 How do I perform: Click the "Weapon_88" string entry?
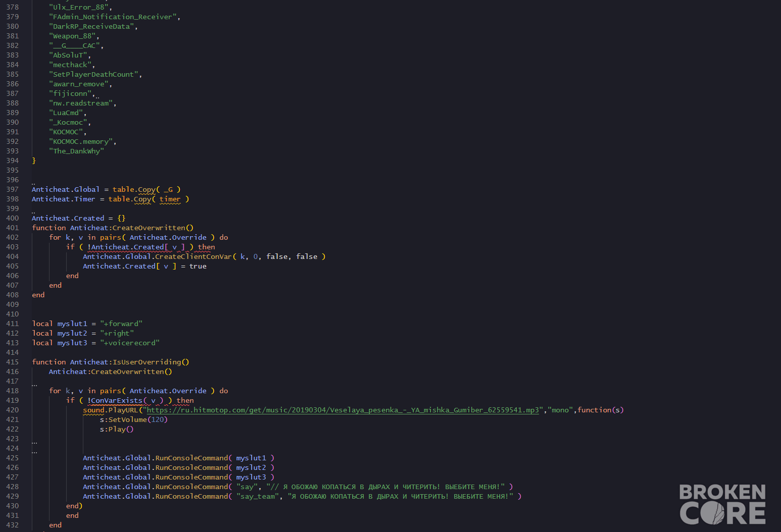tap(72, 36)
